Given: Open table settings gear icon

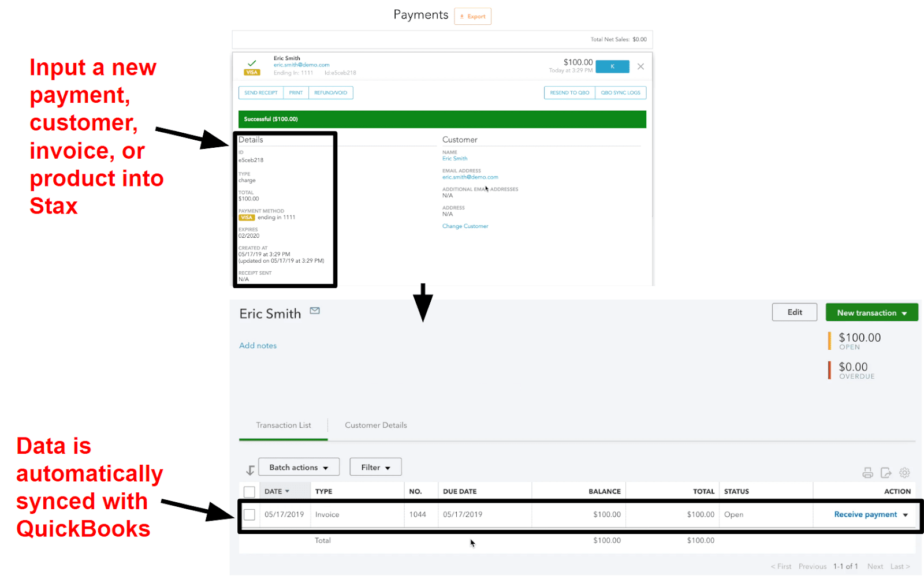Looking at the screenshot, I should [x=904, y=473].
